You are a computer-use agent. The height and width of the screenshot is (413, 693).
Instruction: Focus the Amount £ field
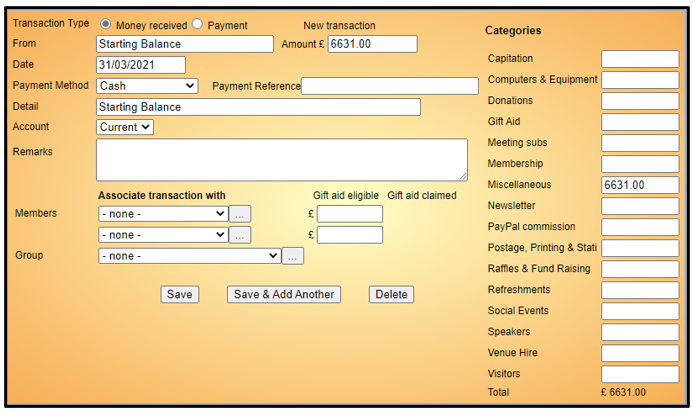coord(372,44)
